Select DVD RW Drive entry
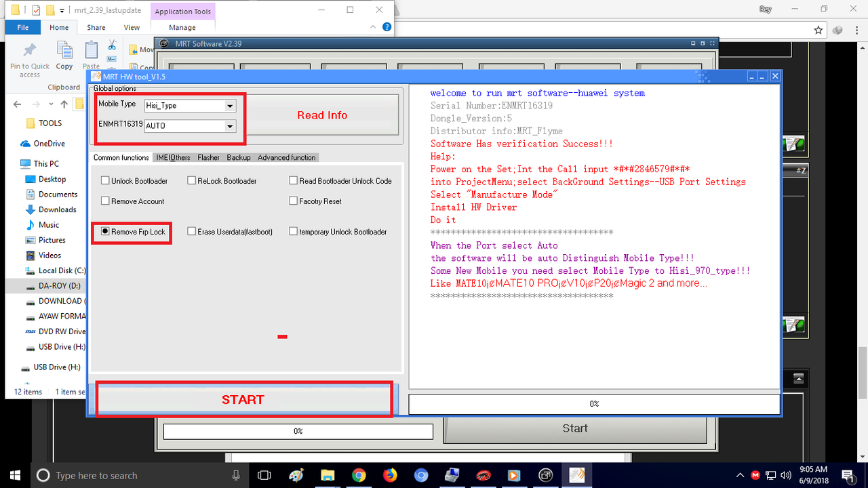 click(61, 331)
